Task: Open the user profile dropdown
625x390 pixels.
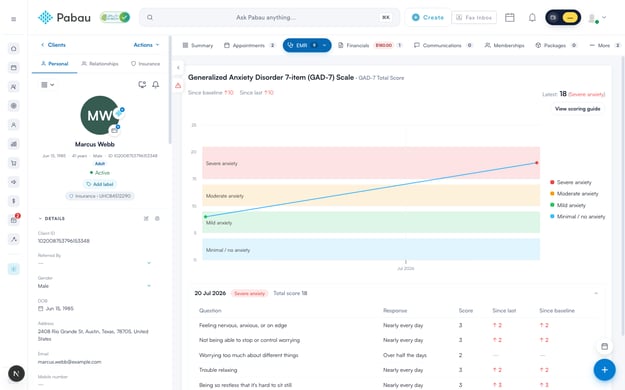Action: (x=597, y=18)
